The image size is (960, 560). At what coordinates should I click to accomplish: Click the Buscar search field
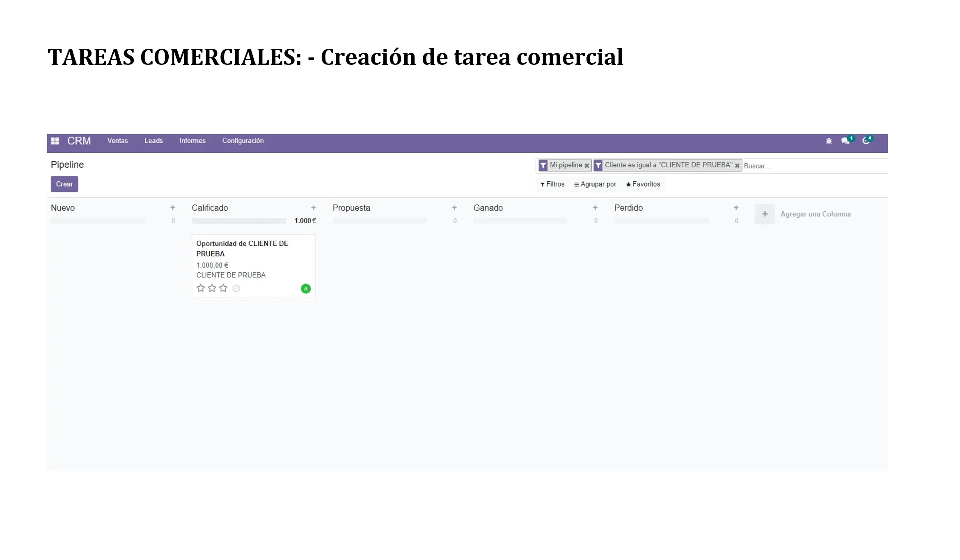click(815, 166)
